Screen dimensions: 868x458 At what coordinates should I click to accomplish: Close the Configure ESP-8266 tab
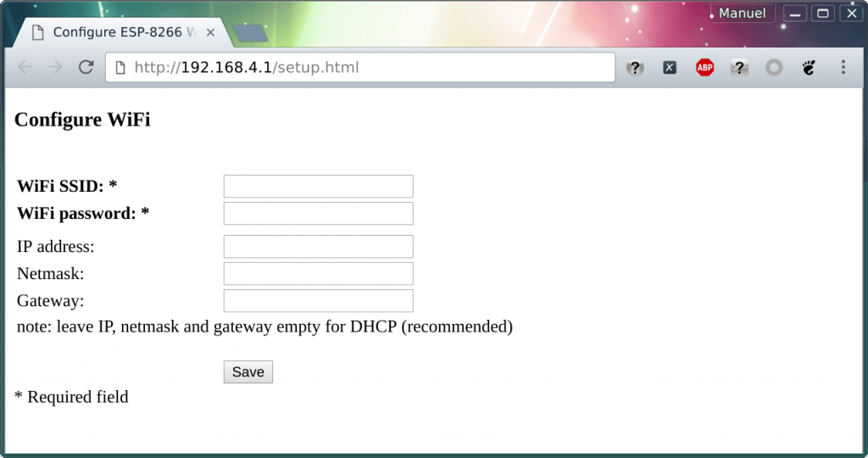[211, 32]
